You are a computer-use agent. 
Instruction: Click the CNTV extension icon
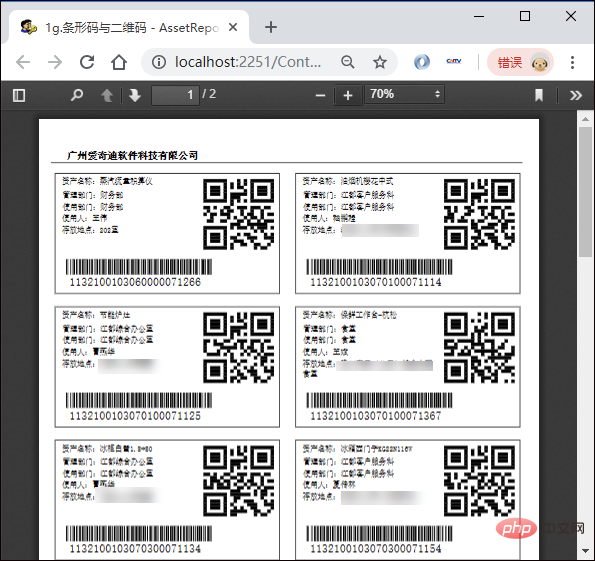click(453, 61)
